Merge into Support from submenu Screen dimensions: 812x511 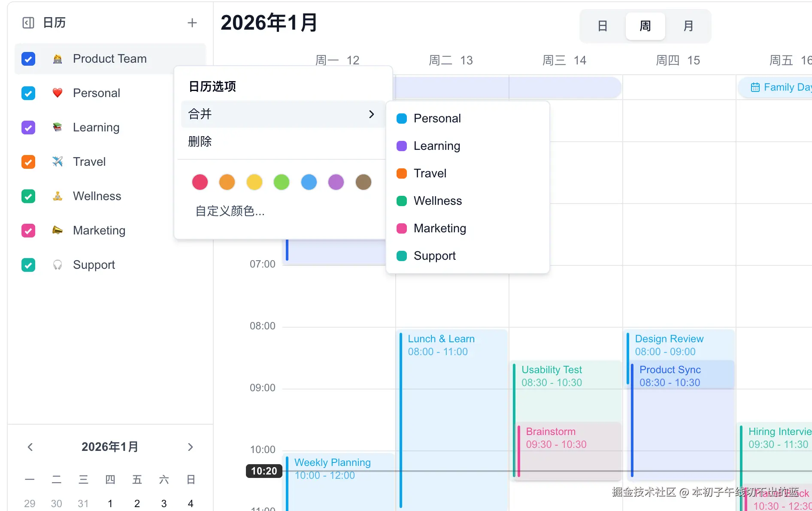[468, 256]
